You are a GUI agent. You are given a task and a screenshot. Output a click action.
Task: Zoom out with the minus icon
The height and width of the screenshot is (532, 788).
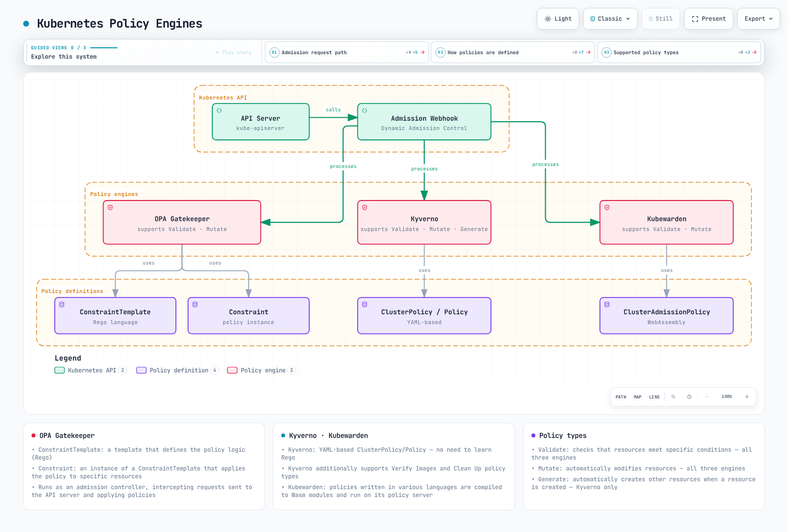[707, 397]
